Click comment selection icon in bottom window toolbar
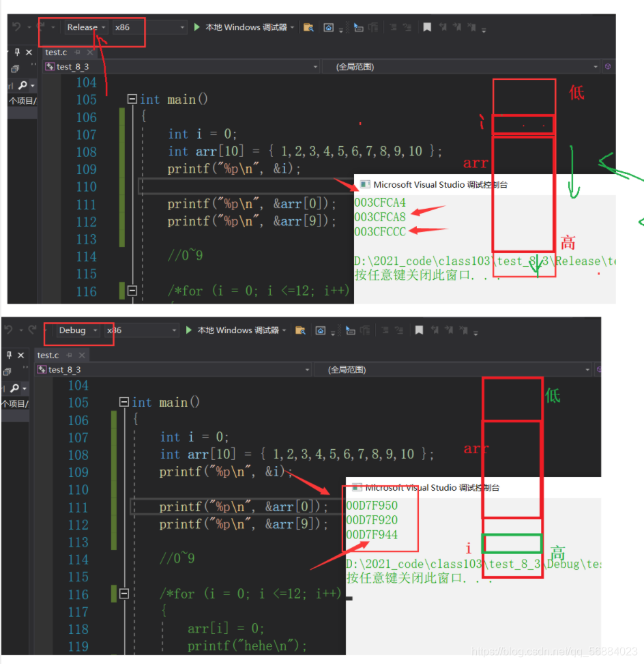Screen dimensions: 644x664 pos(385,330)
